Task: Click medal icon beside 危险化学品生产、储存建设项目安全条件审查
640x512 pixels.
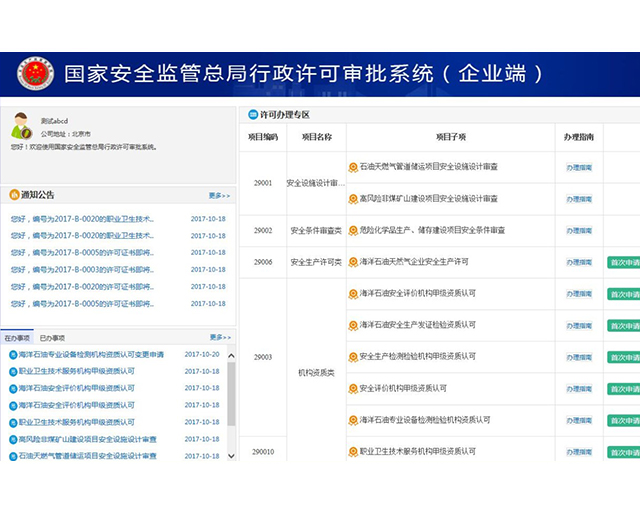Action: [353, 230]
